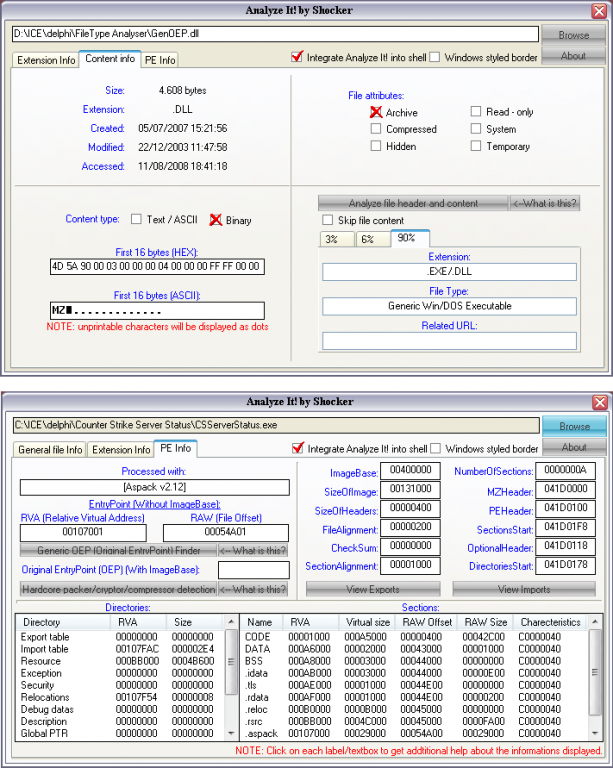Image resolution: width=613 pixels, height=768 pixels.
Task: Open General file Info tab in bottom window
Action: 50,450
